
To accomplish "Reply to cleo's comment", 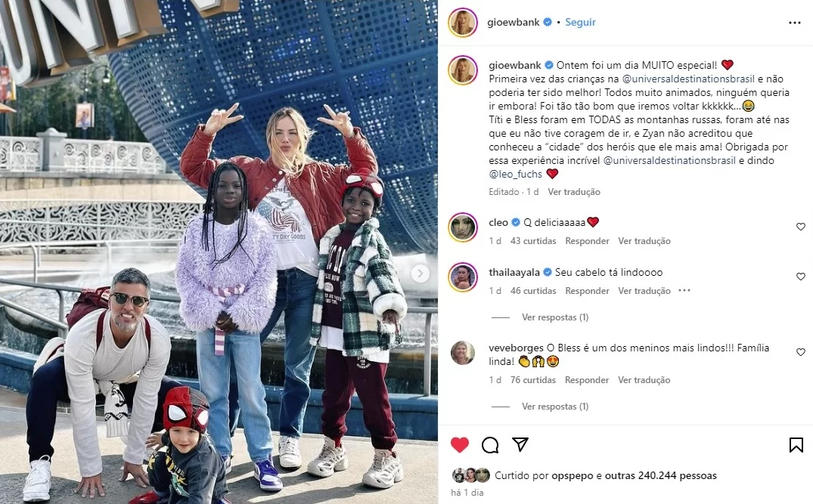I will point(587,241).
